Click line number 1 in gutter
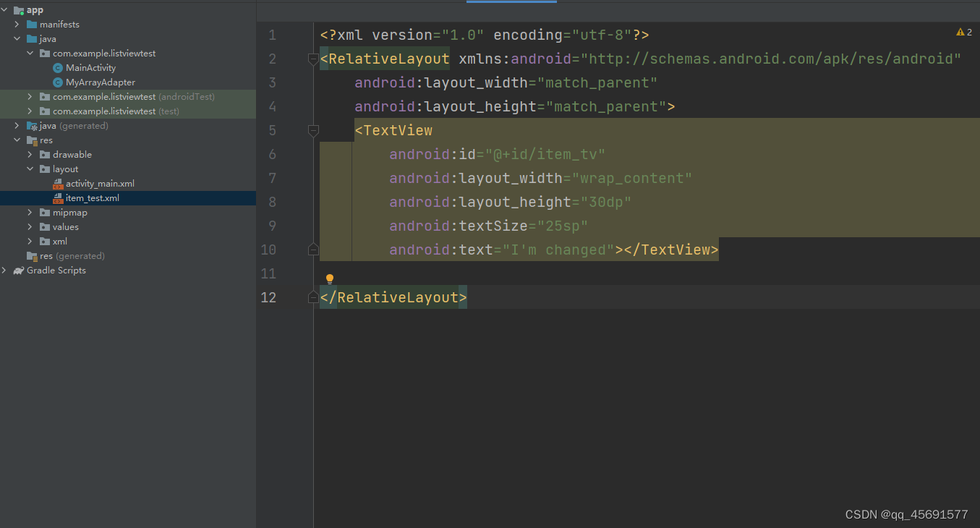980x528 pixels. pyautogui.click(x=272, y=35)
